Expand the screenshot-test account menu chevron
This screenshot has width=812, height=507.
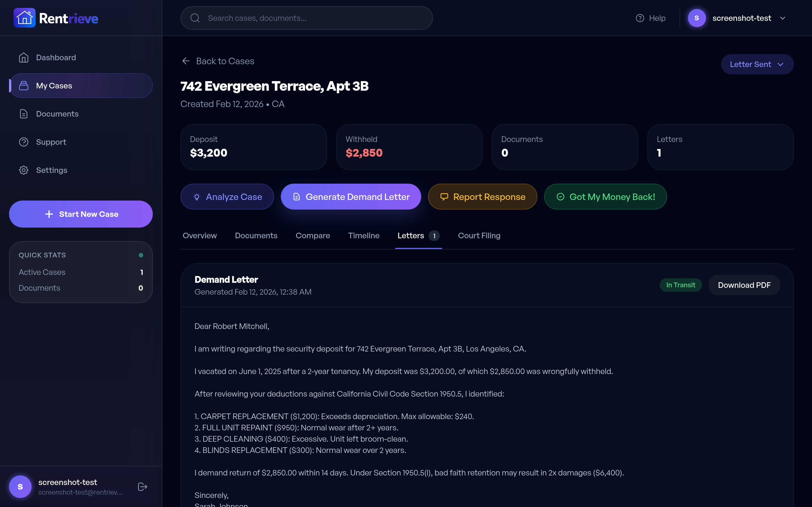click(x=783, y=18)
